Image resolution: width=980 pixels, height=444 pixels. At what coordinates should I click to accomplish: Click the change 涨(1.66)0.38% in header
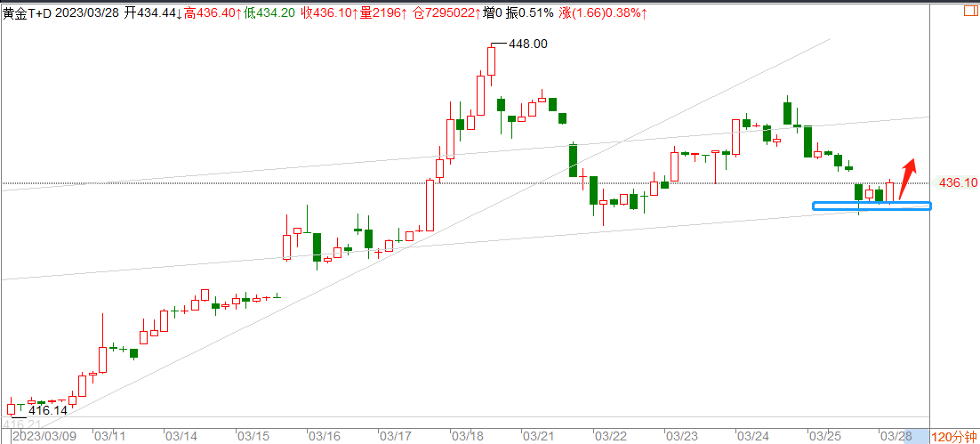click(x=602, y=12)
